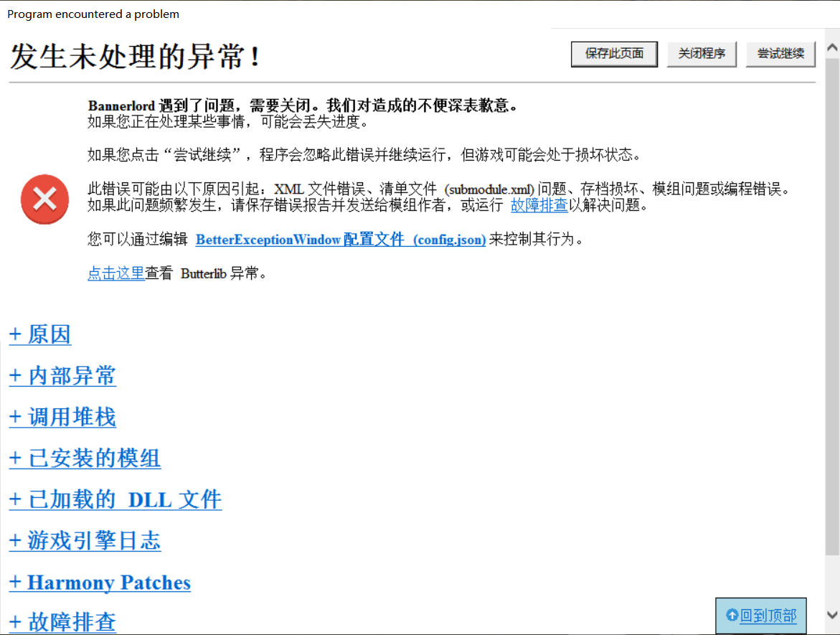Click the 回到顶部 button

pos(760,616)
